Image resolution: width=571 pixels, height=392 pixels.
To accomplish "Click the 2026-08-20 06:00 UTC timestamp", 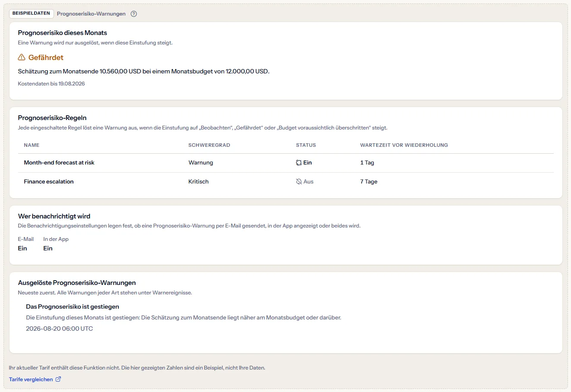I will [60, 329].
